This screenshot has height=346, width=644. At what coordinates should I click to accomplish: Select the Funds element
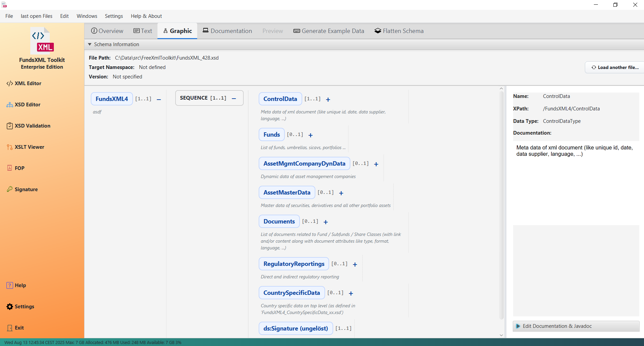click(272, 134)
